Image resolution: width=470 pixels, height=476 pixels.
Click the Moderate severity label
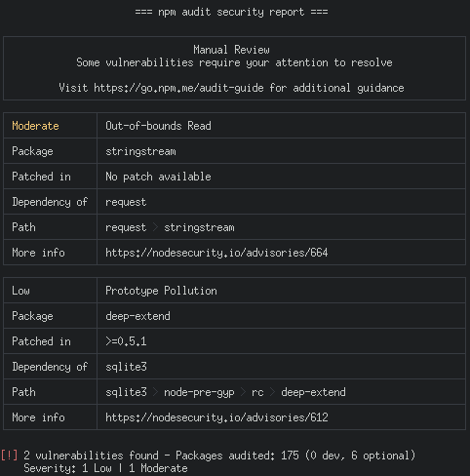click(x=35, y=126)
